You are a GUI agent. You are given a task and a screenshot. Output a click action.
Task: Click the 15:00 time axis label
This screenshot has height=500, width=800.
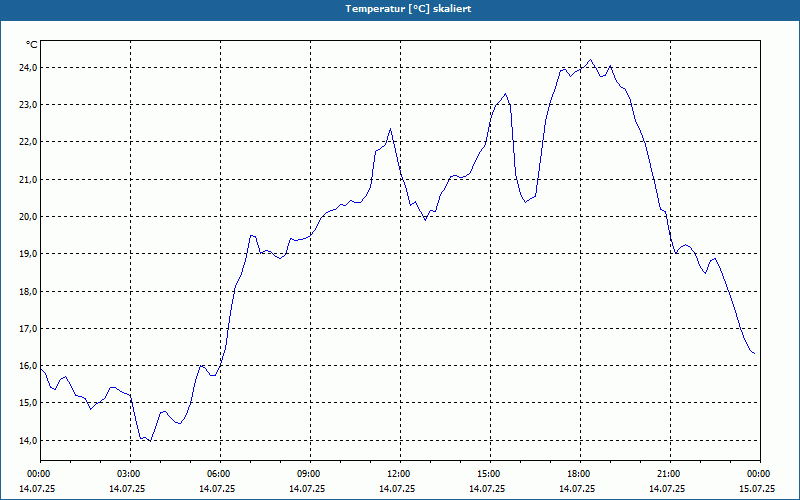coord(490,474)
